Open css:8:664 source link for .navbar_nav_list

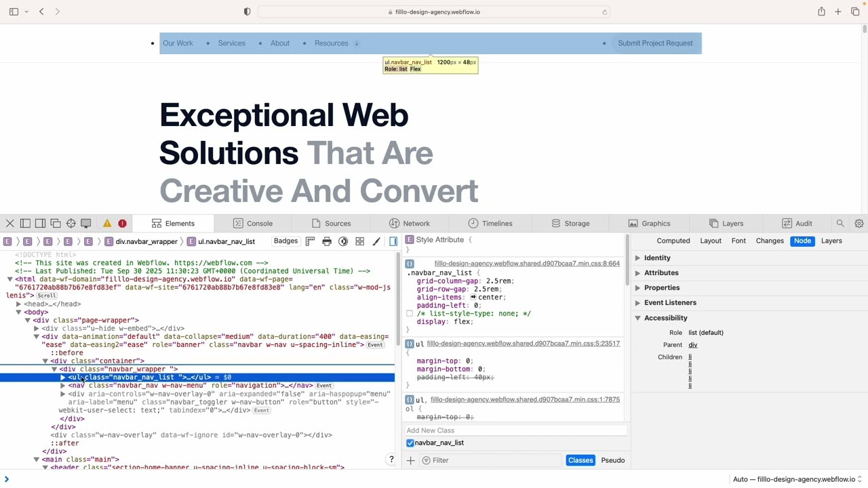pos(527,264)
